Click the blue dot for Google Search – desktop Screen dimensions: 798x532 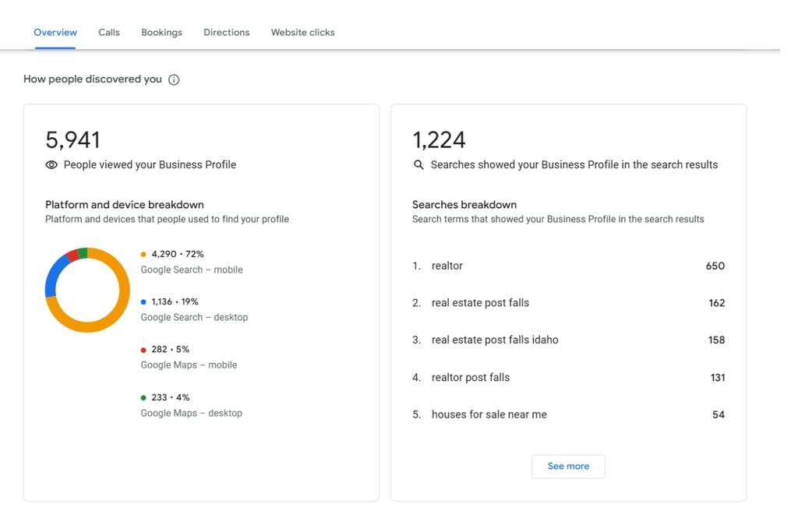point(143,302)
